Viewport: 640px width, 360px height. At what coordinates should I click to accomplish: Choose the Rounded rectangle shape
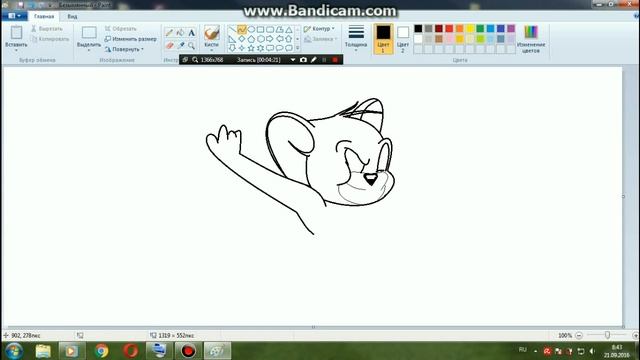coord(270,29)
